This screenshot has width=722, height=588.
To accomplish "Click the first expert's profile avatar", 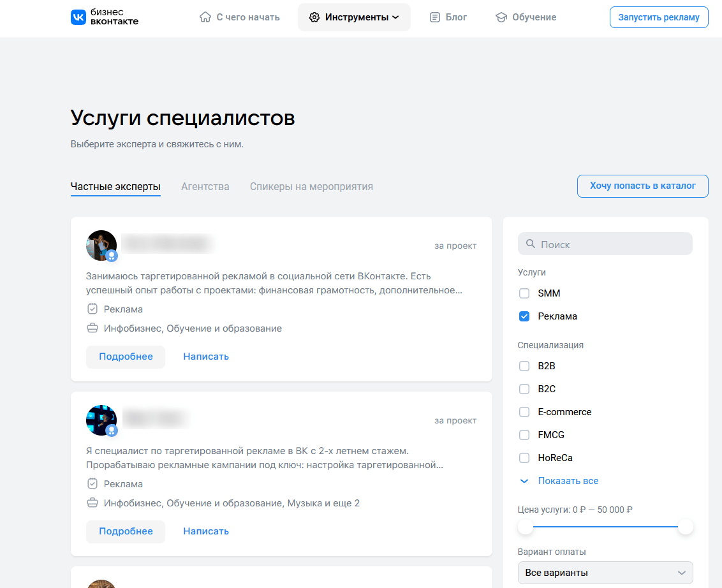I will [x=101, y=246].
